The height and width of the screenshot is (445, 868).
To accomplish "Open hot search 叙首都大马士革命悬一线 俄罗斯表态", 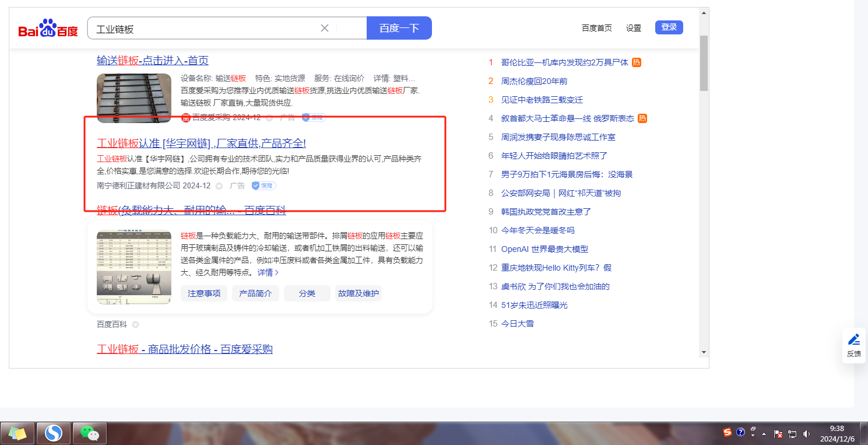I will (x=568, y=118).
